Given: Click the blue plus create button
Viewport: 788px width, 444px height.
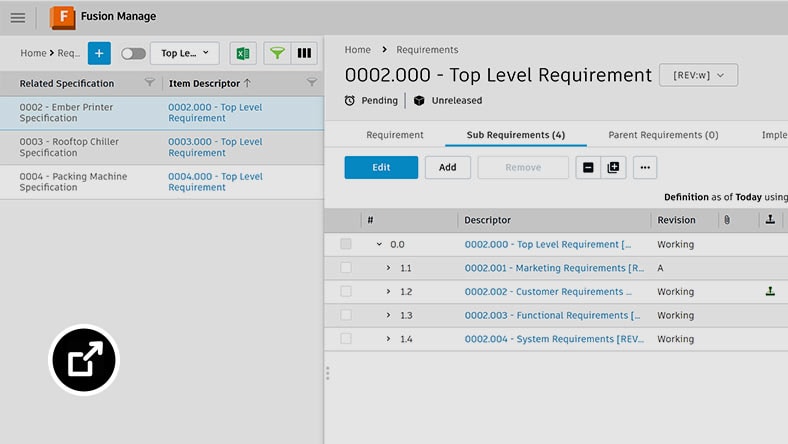Looking at the screenshot, I should [x=99, y=53].
